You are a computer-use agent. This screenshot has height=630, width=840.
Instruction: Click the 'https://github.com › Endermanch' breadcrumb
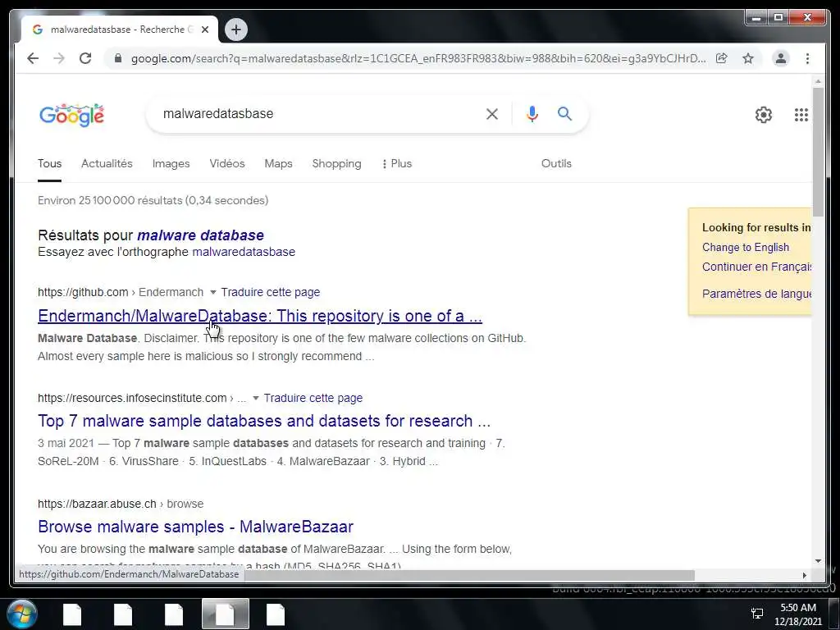(121, 292)
